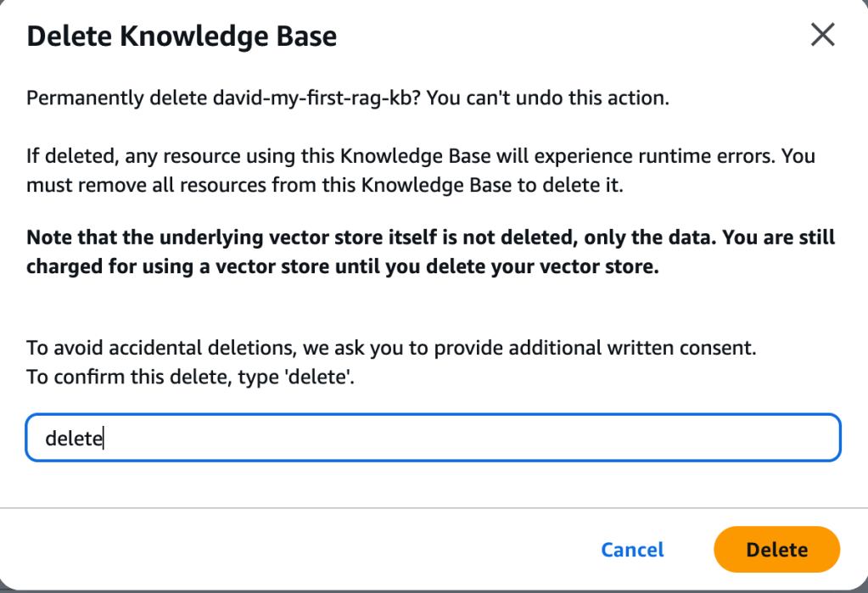Focus the confirmation text input field
Viewport: 868px width, 593px height.
tap(433, 439)
